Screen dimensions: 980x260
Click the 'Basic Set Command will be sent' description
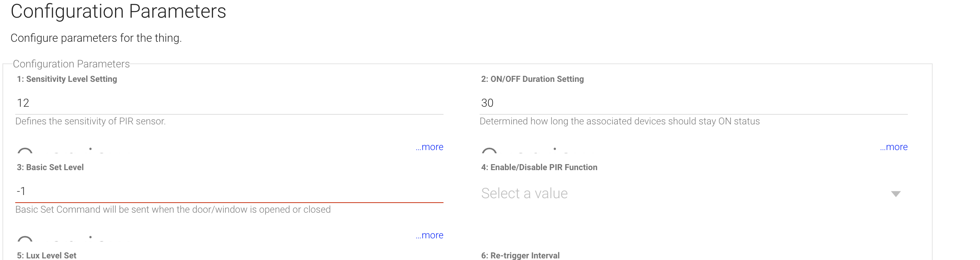coord(173,209)
